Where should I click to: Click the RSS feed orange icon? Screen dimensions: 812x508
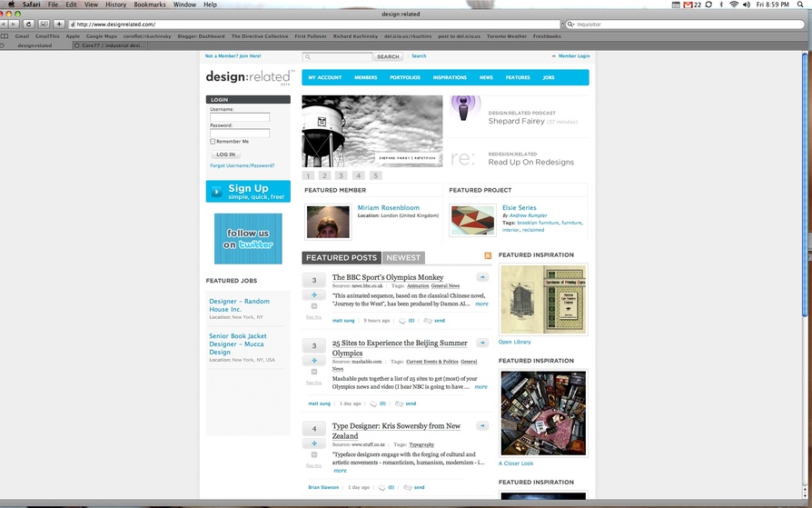488,255
